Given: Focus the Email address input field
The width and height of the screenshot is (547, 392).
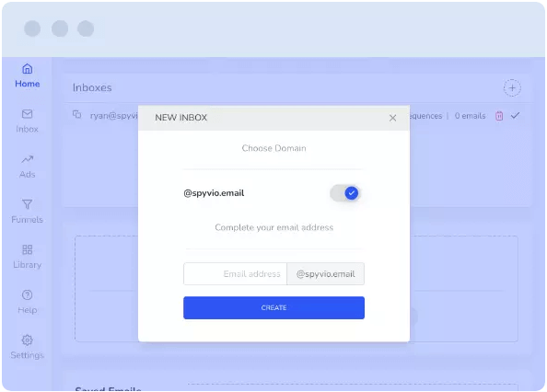Looking at the screenshot, I should (x=235, y=274).
